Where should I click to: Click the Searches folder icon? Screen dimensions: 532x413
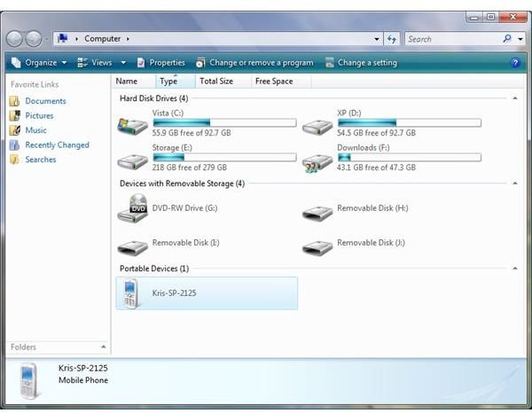(14, 160)
